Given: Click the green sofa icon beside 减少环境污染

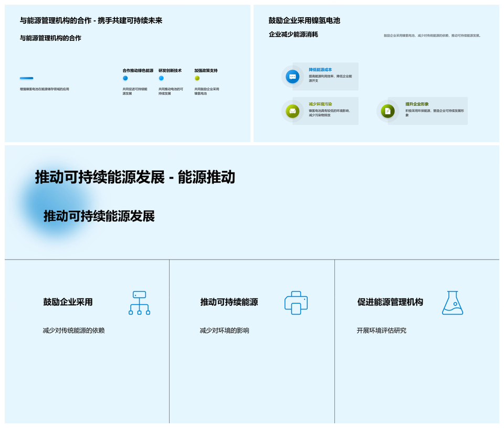Looking at the screenshot, I should tap(292, 111).
